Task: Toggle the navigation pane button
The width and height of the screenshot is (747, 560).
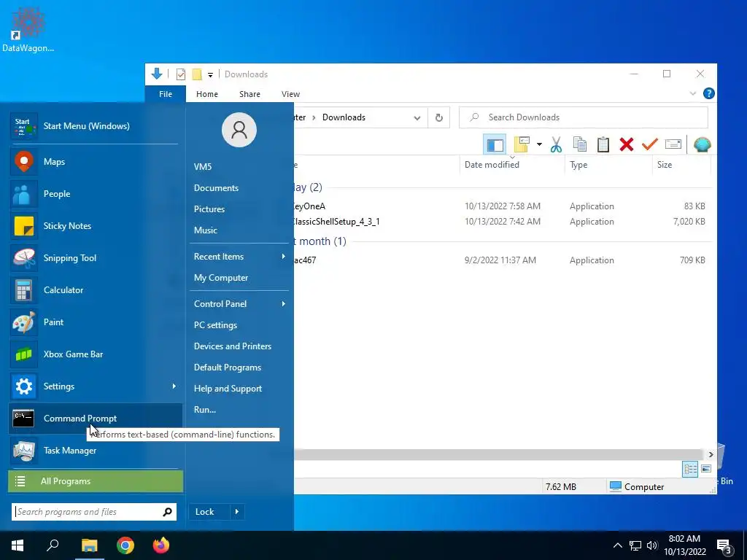Action: tap(495, 144)
